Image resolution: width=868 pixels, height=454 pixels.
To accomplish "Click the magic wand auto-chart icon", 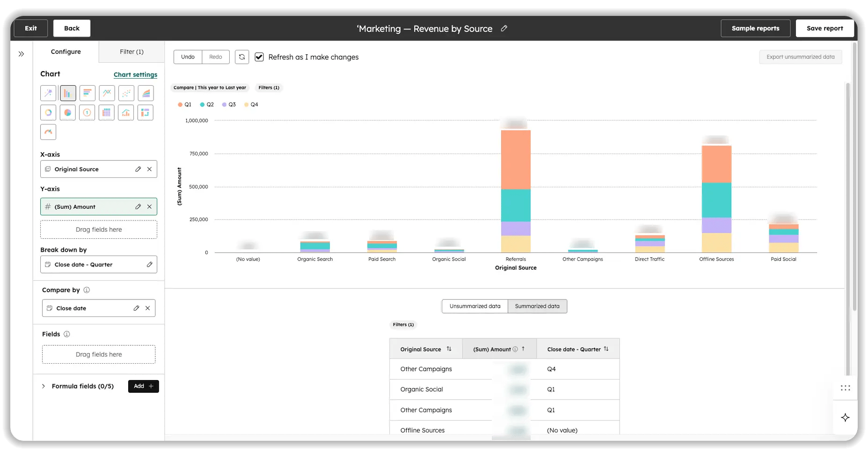I will 48,93.
